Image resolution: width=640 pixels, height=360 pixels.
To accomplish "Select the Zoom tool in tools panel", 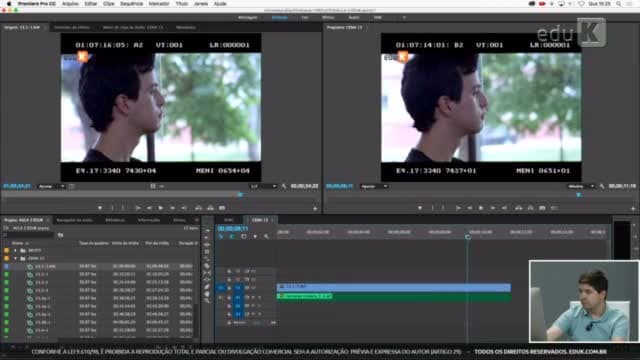I will pos(207,300).
